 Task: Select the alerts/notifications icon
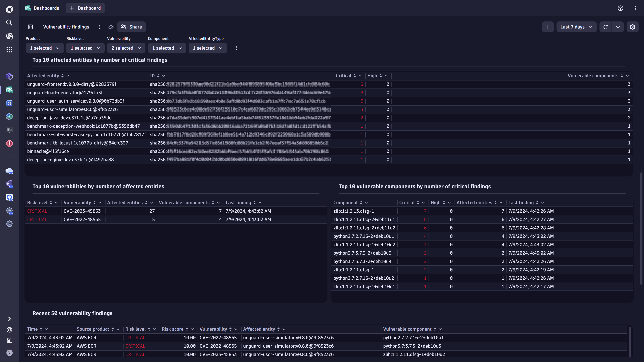coord(10,144)
